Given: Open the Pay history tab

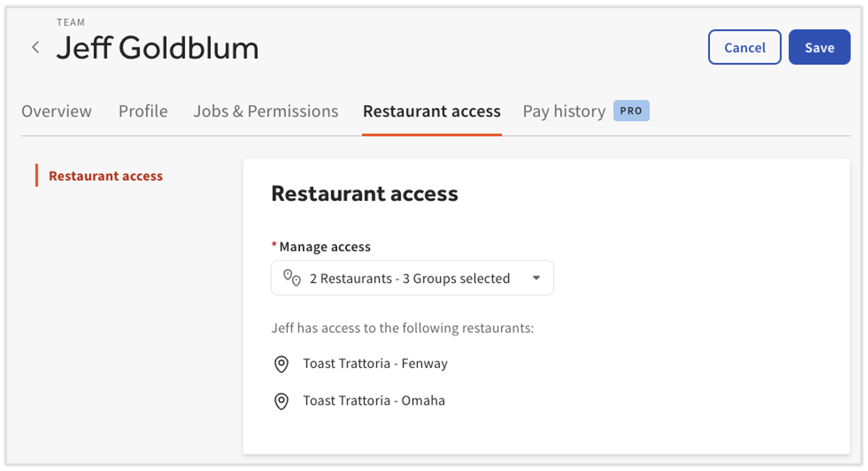Looking at the screenshot, I should (563, 111).
